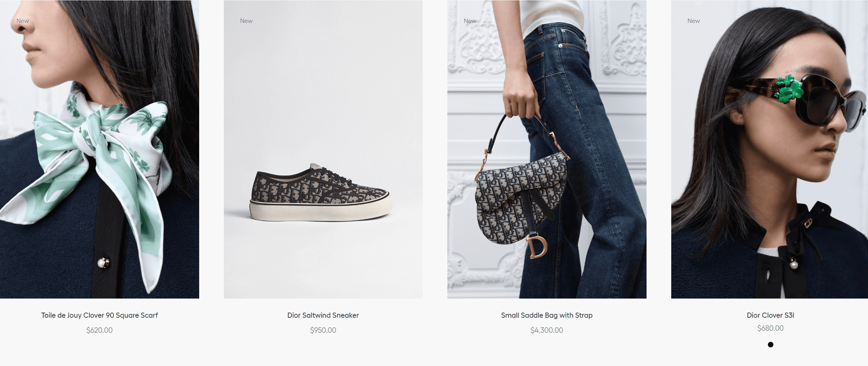Open the Dior Clover sunglasses product photo
This screenshot has height=366, width=868.
(x=770, y=149)
